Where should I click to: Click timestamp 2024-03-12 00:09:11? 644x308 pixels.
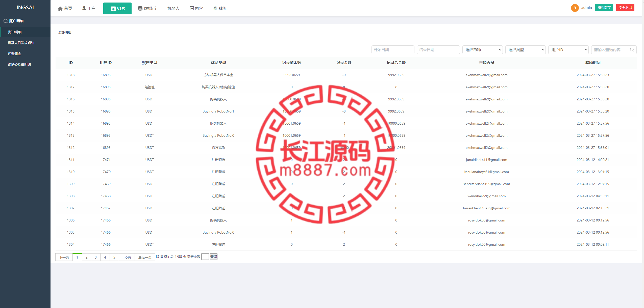(593, 244)
